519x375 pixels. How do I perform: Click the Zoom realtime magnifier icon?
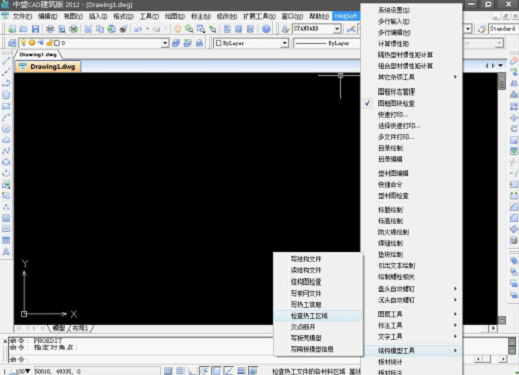coord(189,29)
